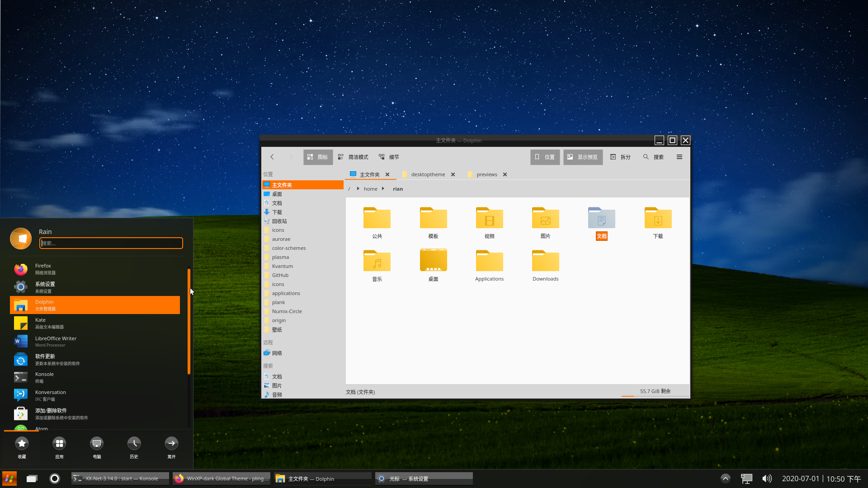868x488 pixels.
Task: Click the home breadcrumb segment
Action: click(370, 189)
